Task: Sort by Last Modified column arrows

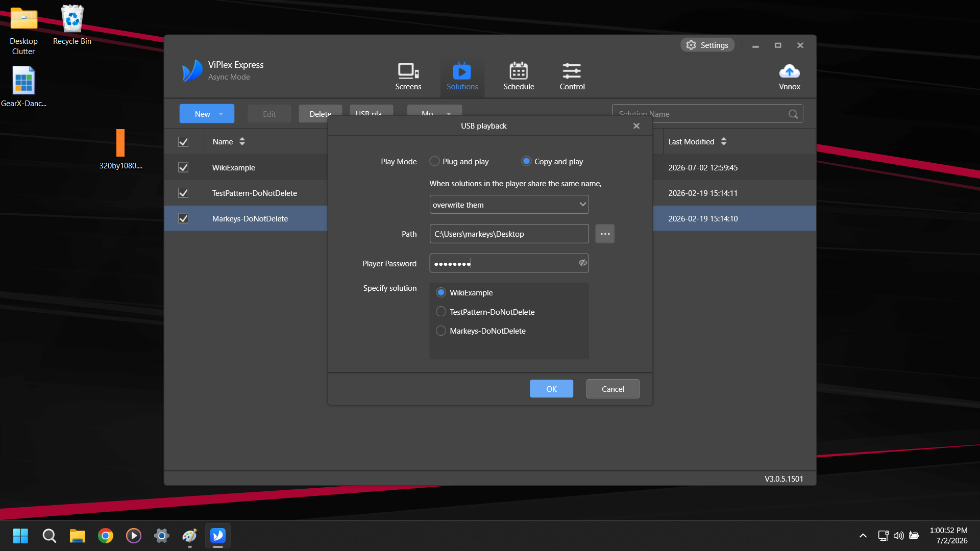Action: (724, 142)
